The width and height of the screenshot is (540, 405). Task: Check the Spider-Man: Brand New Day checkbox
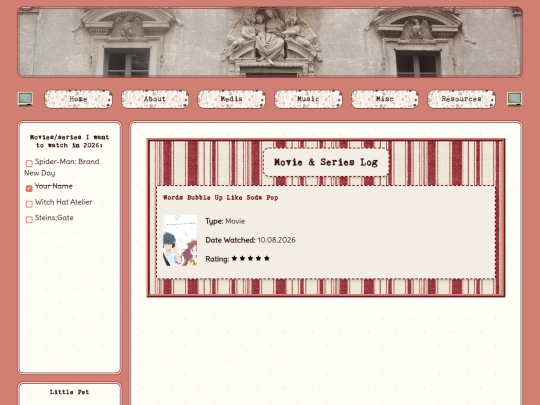point(29,163)
